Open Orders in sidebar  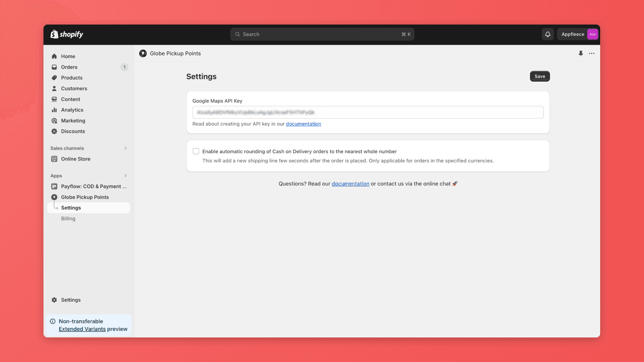click(89, 67)
